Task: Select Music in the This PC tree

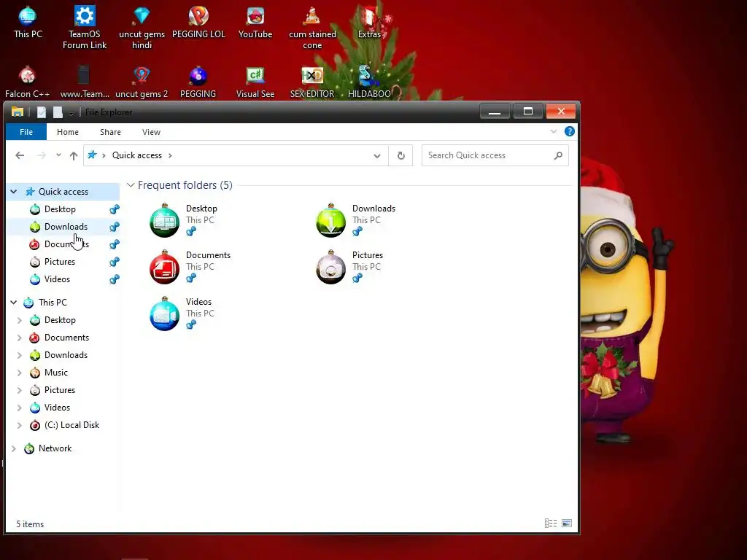Action: pyautogui.click(x=55, y=373)
